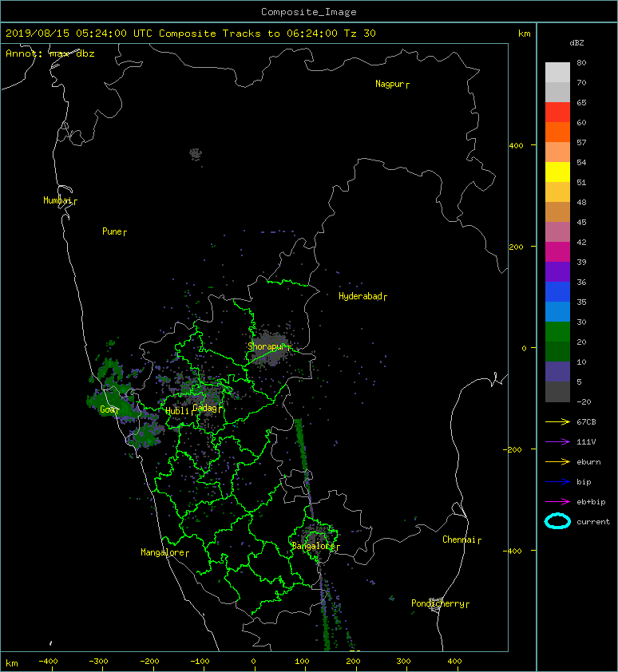Select the Chennai city label
This screenshot has width=618, height=672.
tap(459, 540)
